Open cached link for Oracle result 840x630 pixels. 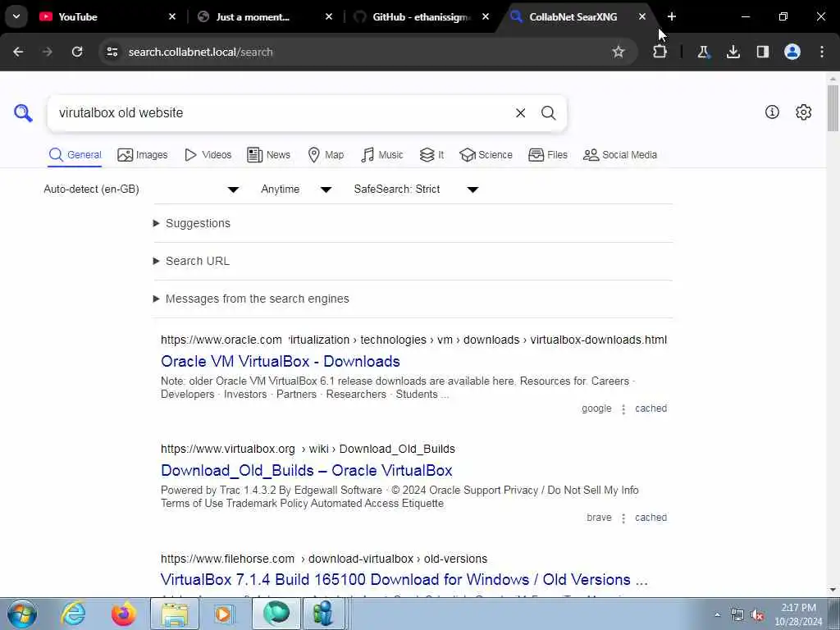click(x=651, y=409)
